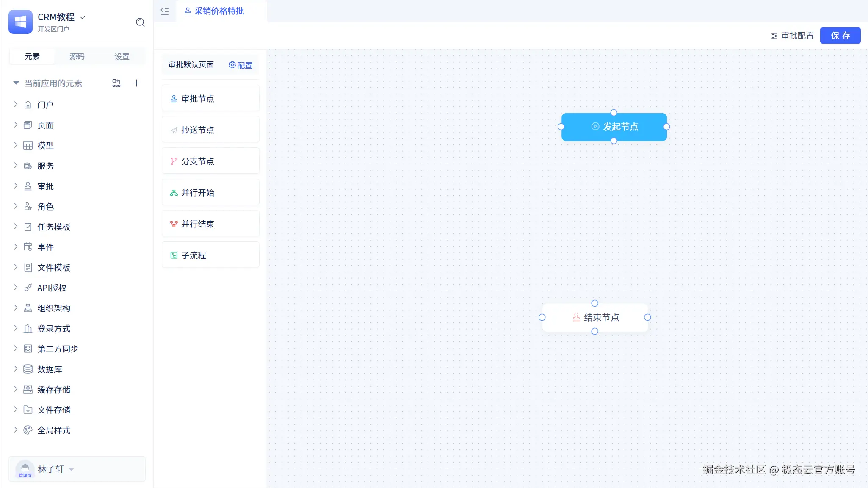
Task: Click the top connector of 结束节点
Action: click(x=594, y=303)
